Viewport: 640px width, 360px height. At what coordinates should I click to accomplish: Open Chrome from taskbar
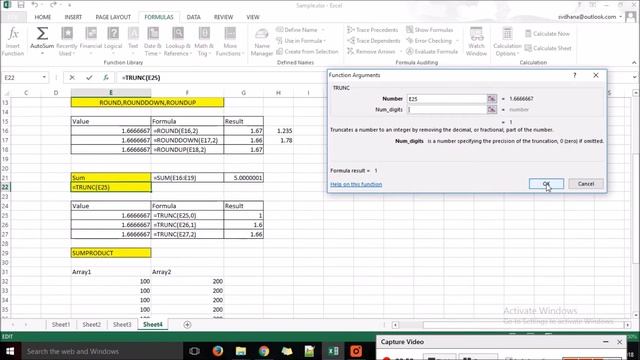264,351
